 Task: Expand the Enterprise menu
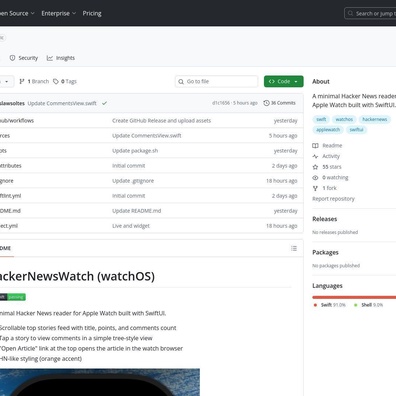pos(59,13)
